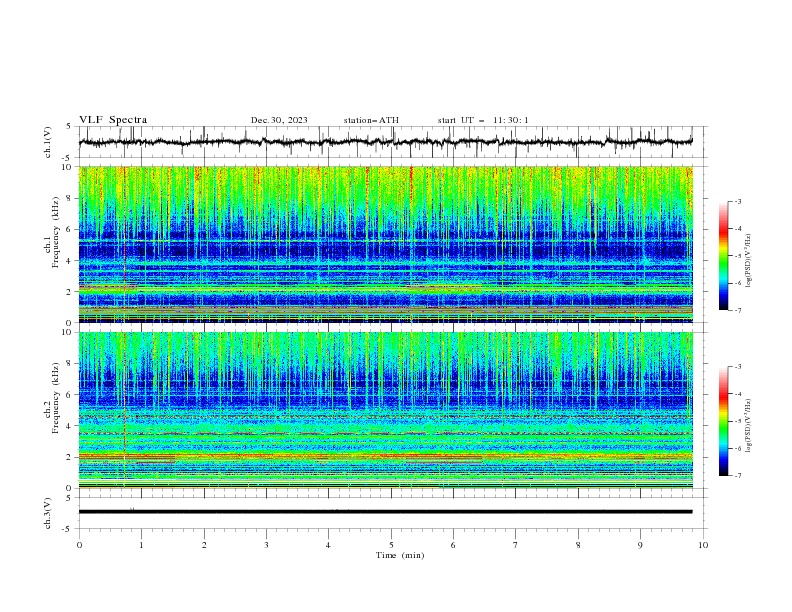
Task: Click the time axis tick label "10"
Action: [x=703, y=545]
